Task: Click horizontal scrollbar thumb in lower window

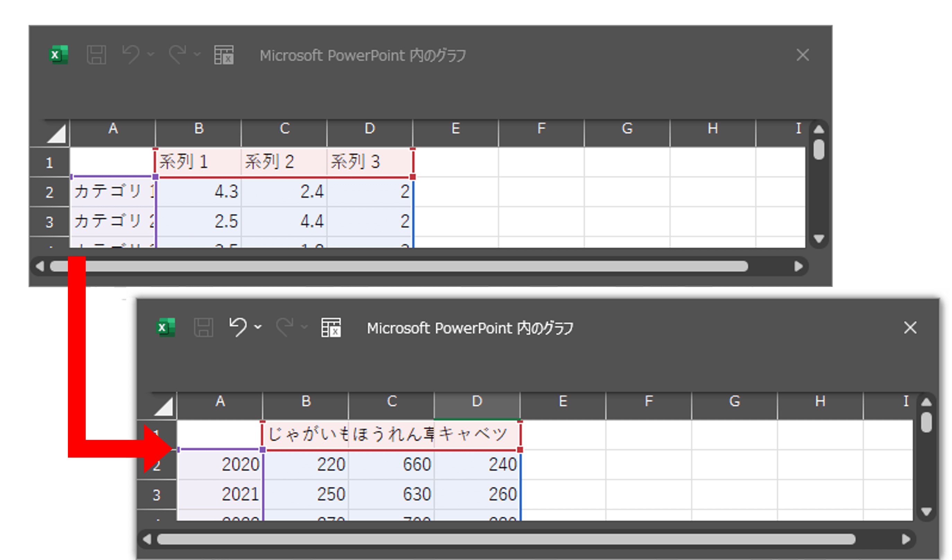Action: (506, 539)
